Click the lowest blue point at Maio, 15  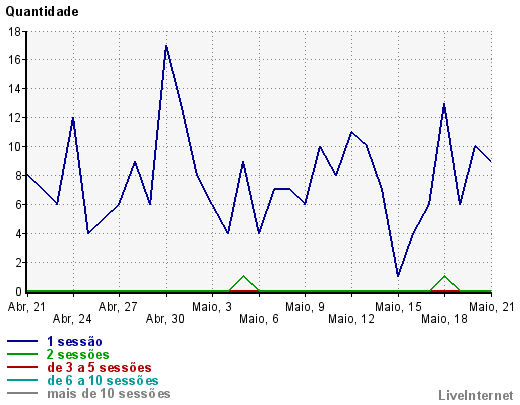398,276
